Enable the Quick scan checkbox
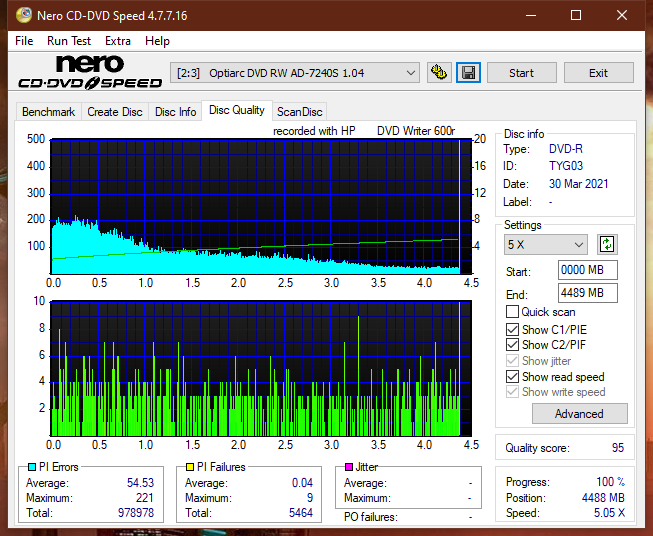This screenshot has height=536, width=653. [x=512, y=312]
